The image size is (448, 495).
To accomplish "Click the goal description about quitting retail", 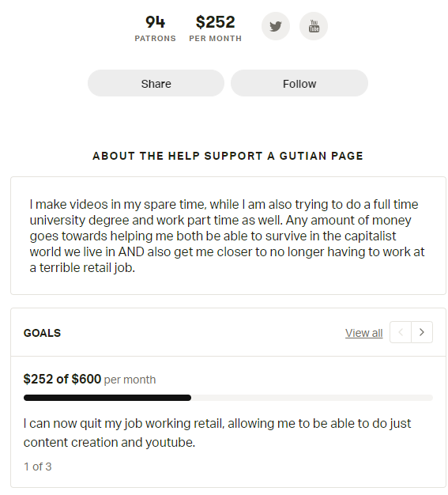I will (217, 433).
